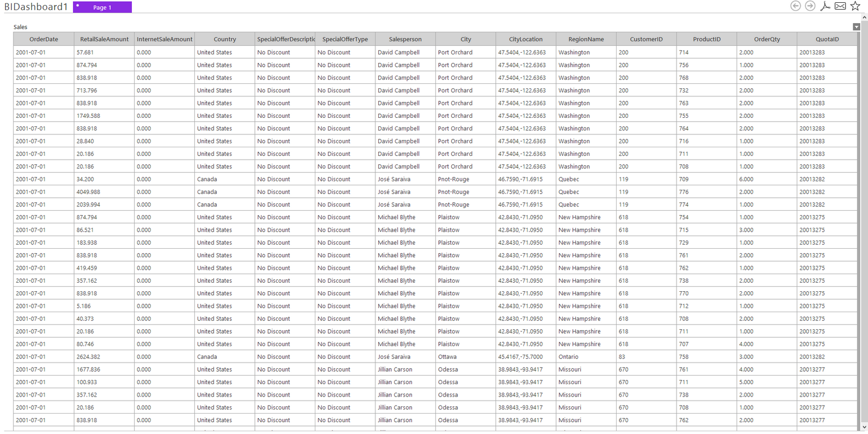Select the retail amount cell 2039.994

(104, 205)
